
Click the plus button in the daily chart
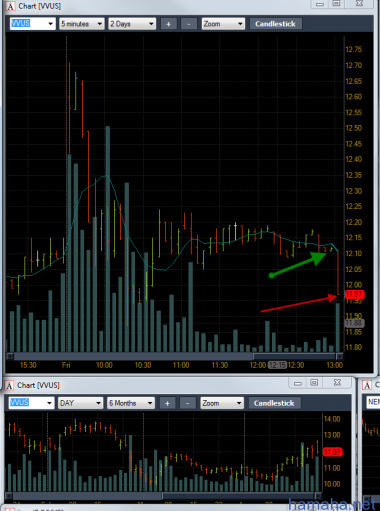click(x=167, y=403)
